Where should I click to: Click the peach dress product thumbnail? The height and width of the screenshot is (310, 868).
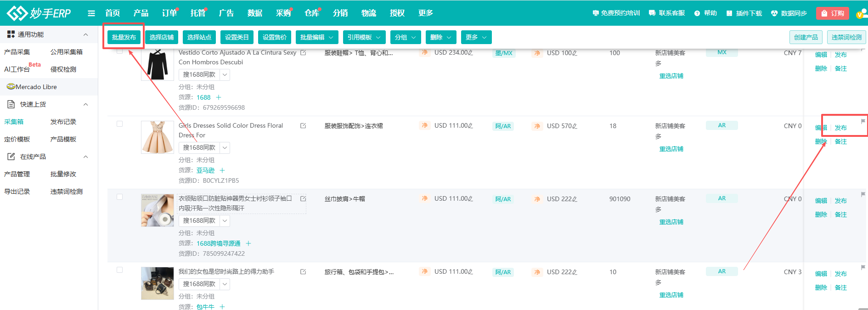[157, 137]
